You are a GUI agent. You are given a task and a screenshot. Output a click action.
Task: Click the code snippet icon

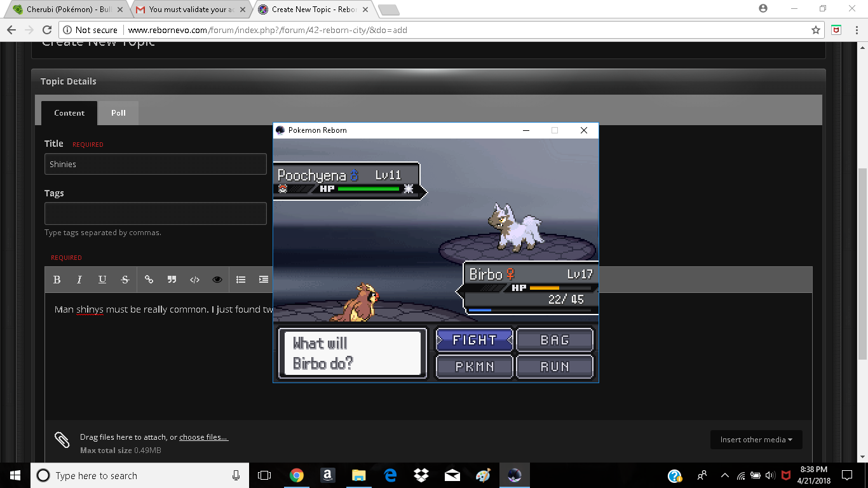(x=194, y=280)
